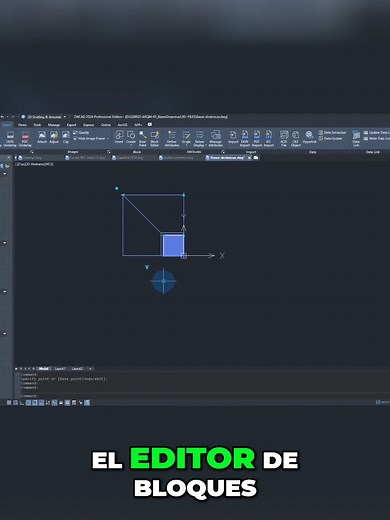Click the Hyperlink icon
390x520 pixels.
tap(309, 137)
